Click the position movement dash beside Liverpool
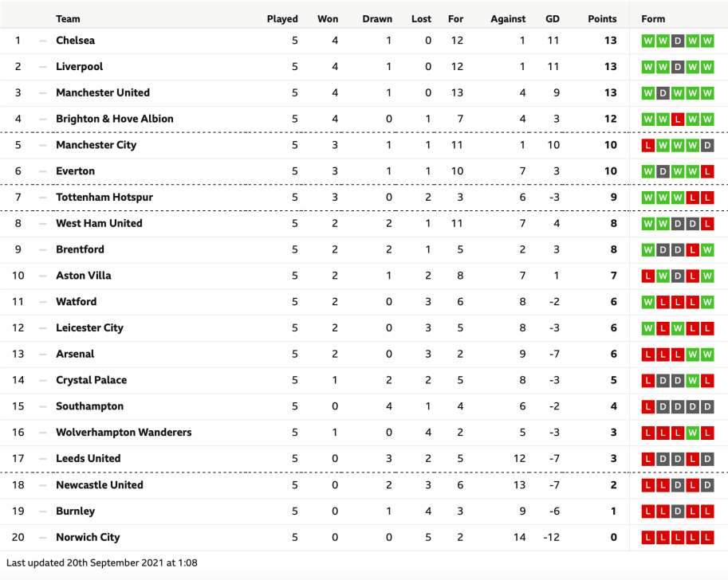This screenshot has width=728, height=580. coord(43,67)
